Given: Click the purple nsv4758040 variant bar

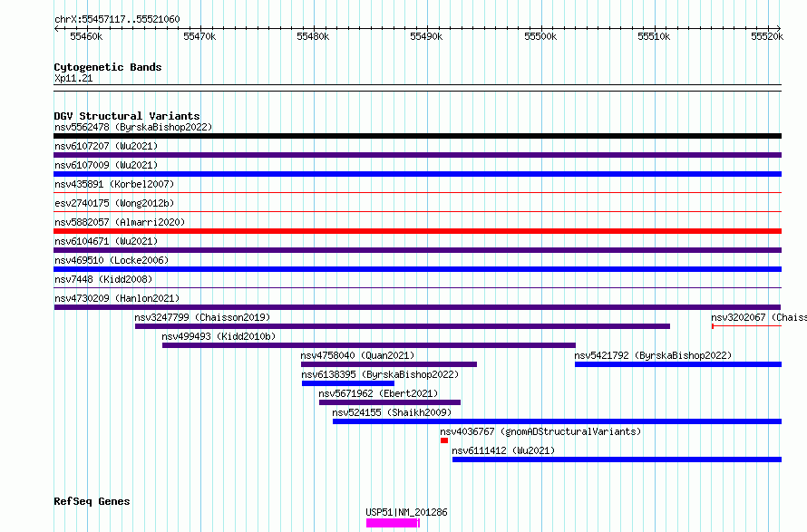Looking at the screenshot, I should coord(389,364).
